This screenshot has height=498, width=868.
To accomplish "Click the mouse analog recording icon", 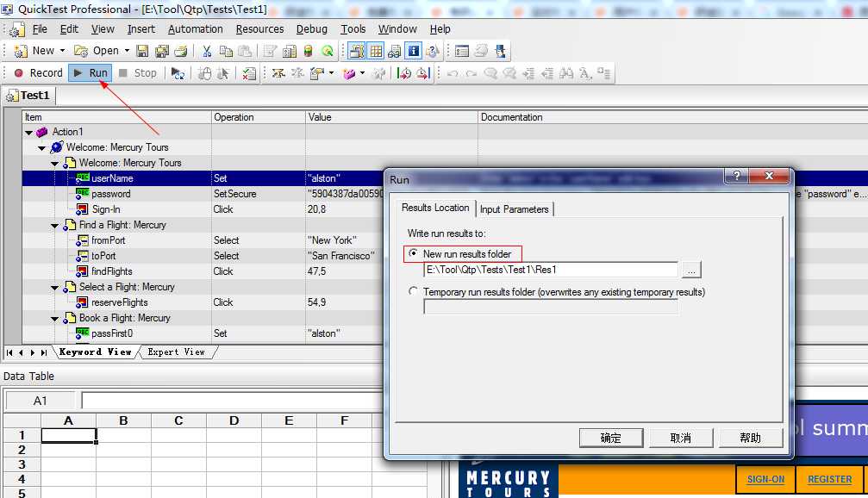I will (x=205, y=73).
